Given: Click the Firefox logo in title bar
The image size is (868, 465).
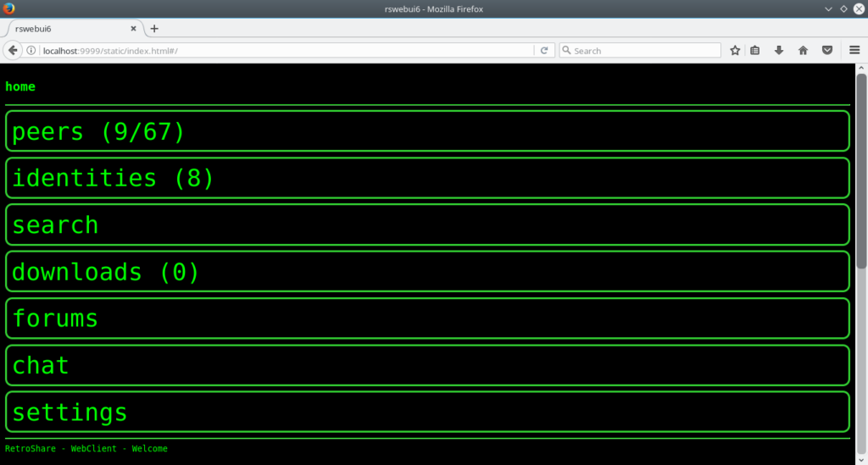Looking at the screenshot, I should click(x=8, y=8).
